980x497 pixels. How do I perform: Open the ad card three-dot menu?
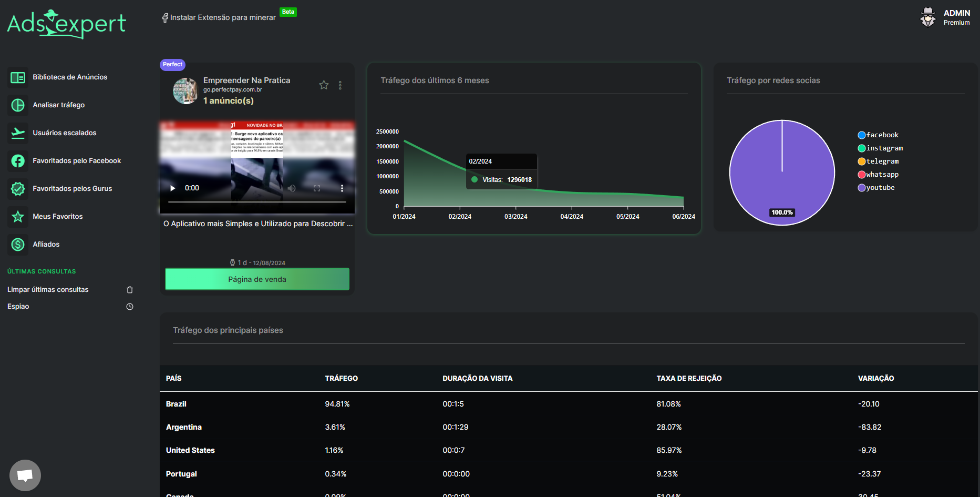tap(340, 85)
